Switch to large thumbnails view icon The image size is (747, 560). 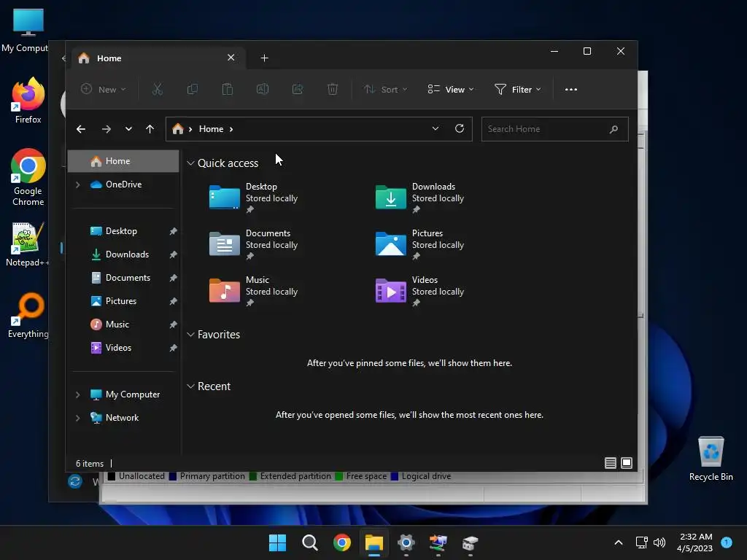[627, 463]
